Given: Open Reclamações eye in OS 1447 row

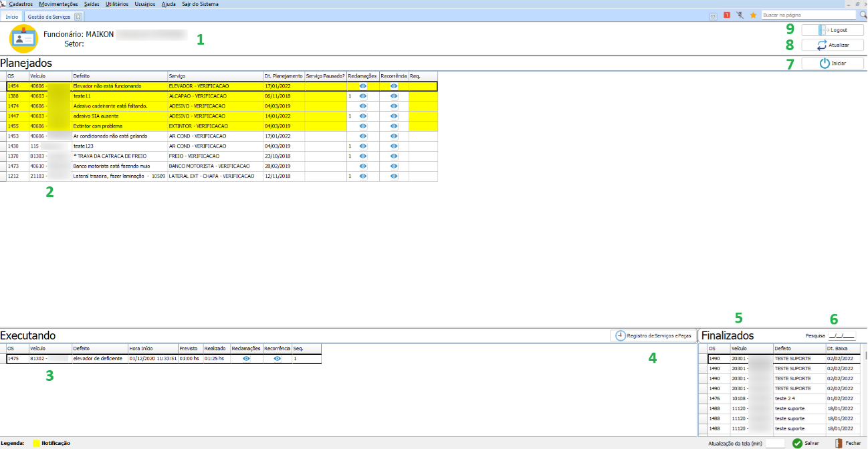Looking at the screenshot, I should click(x=363, y=116).
